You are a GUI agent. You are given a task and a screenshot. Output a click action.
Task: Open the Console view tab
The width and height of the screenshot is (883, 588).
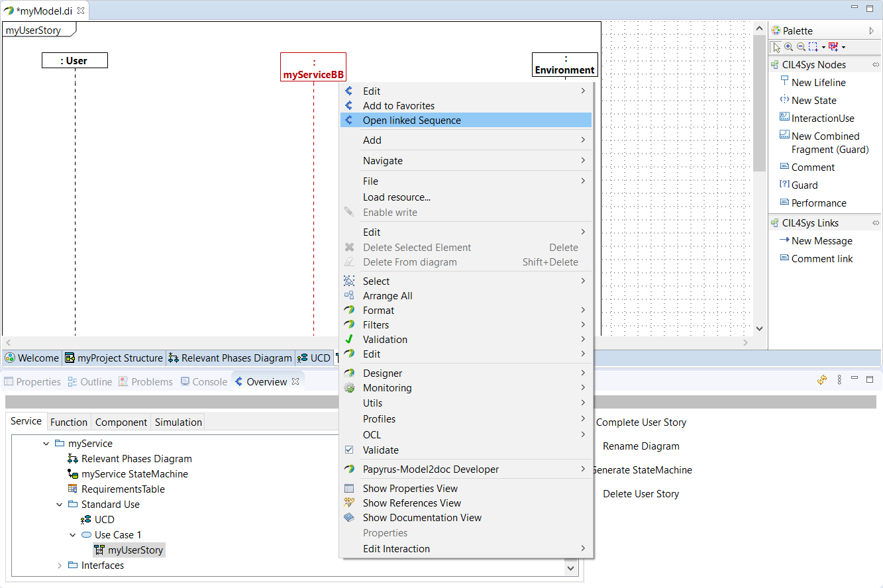[204, 382]
